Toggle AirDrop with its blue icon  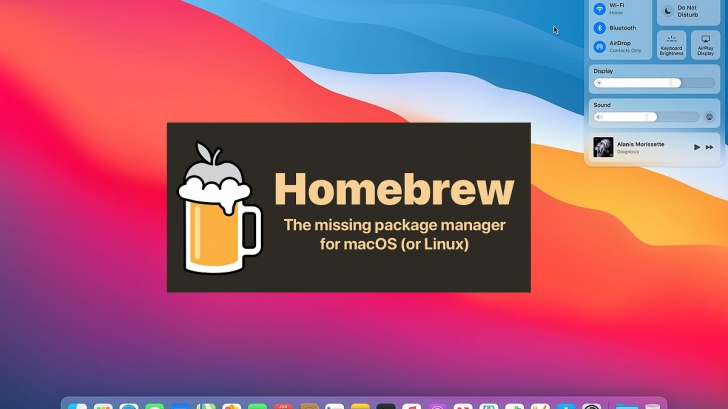[599, 46]
